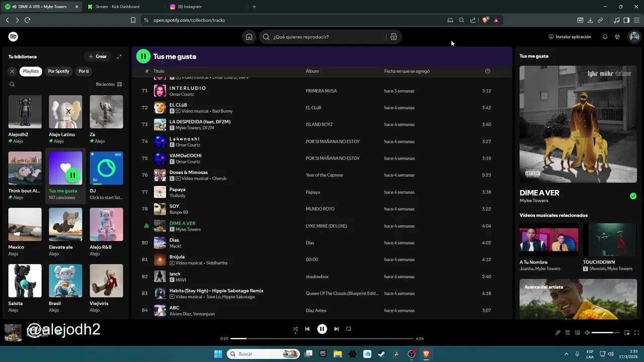
Task: Open TOUCHDOWN music video thumbnail
Action: tap(610, 239)
